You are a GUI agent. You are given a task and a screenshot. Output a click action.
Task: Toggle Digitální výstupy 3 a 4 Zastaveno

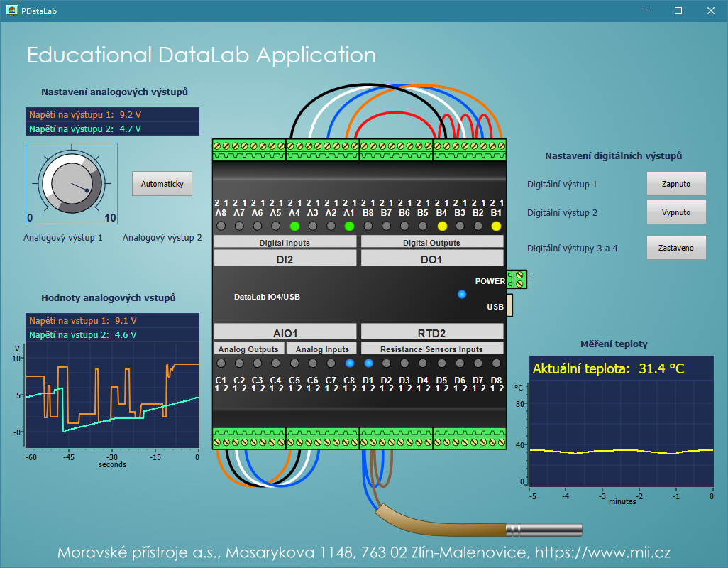coord(676,248)
